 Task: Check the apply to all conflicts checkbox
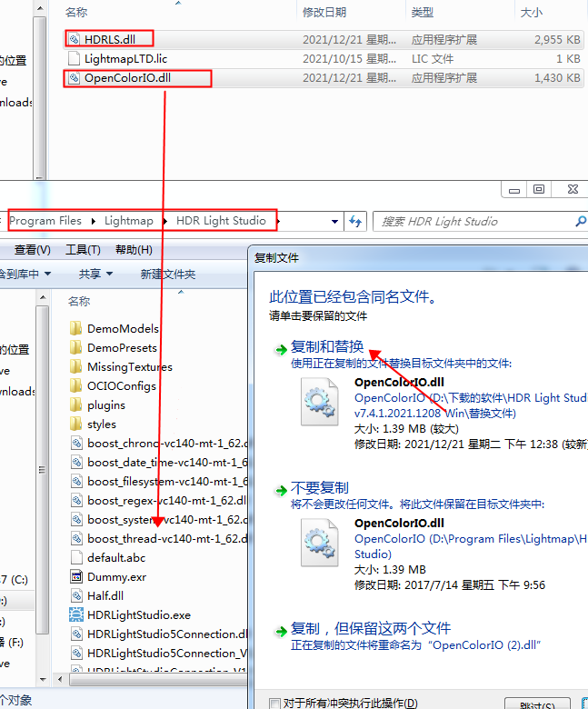(x=275, y=703)
